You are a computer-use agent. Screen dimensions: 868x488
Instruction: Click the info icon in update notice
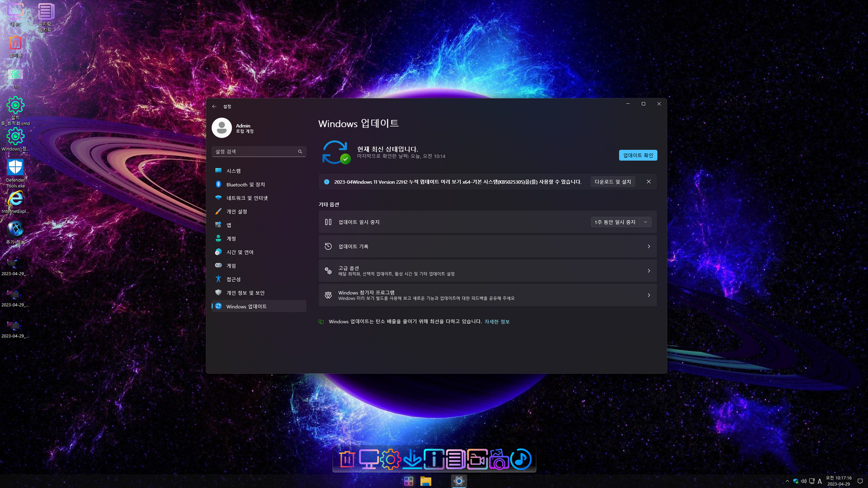pyautogui.click(x=327, y=182)
